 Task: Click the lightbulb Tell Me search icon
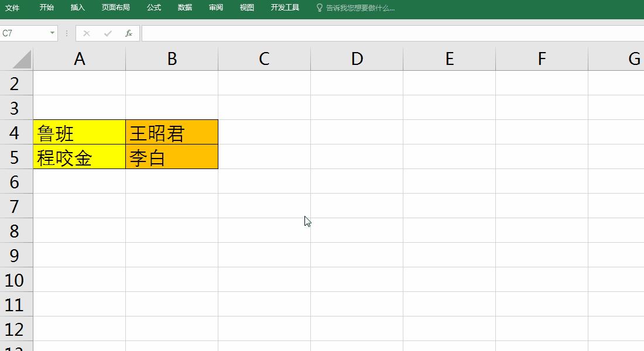pos(319,8)
